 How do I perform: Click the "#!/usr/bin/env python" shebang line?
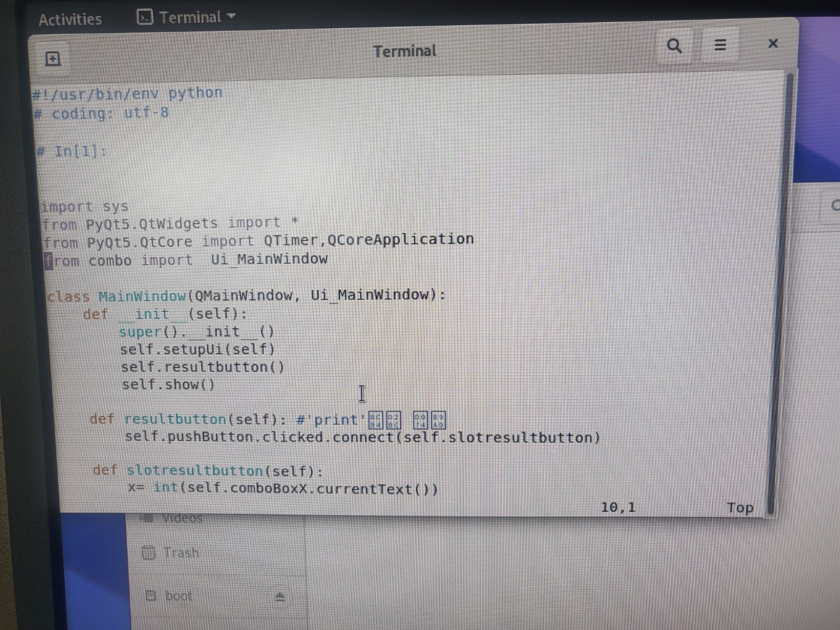tap(127, 93)
